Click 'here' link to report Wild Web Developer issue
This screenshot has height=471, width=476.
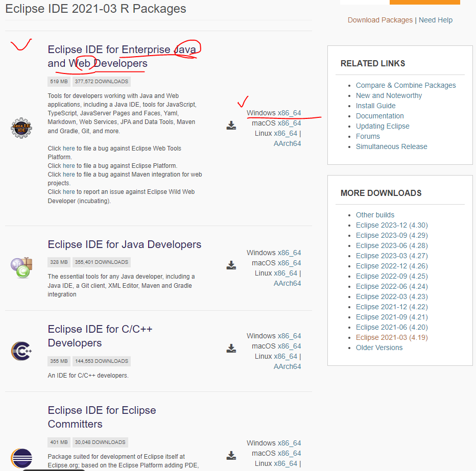coord(68,192)
